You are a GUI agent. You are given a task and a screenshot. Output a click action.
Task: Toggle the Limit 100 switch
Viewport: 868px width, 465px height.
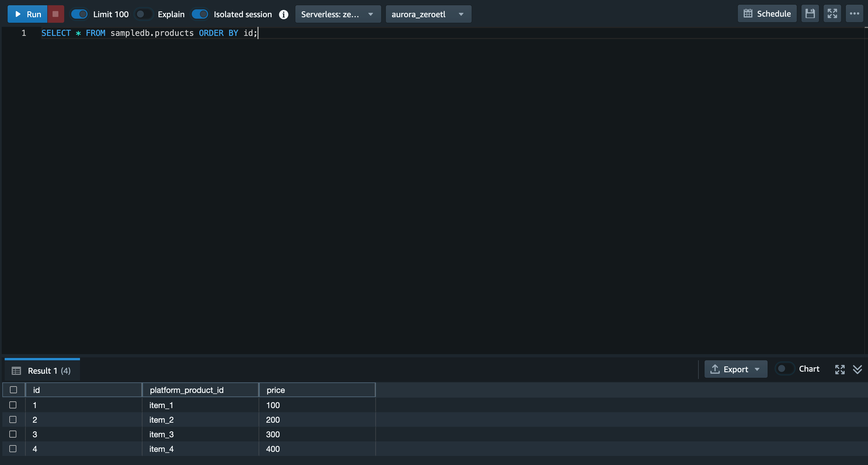[x=79, y=14]
